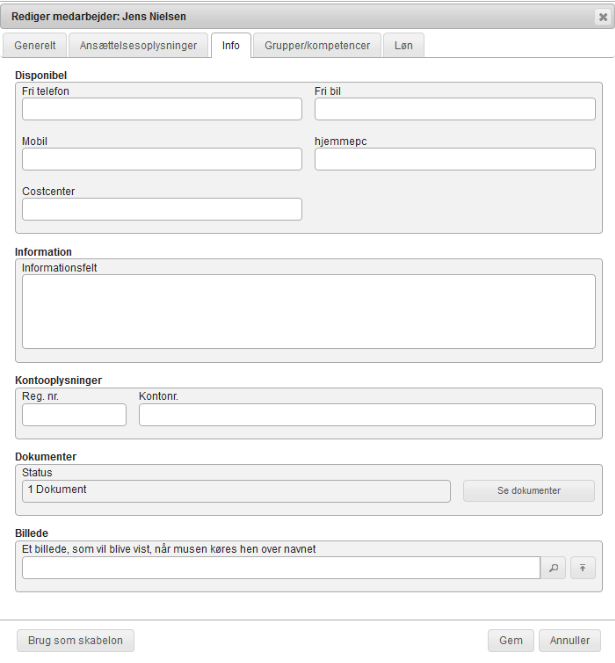
Task: Select the Mobil text field
Action: click(162, 159)
